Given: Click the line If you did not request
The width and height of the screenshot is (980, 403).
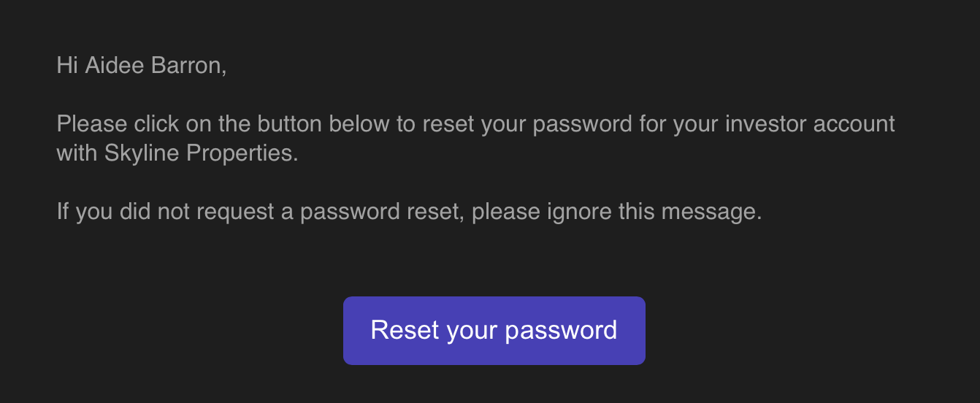Looking at the screenshot, I should click(x=409, y=212).
